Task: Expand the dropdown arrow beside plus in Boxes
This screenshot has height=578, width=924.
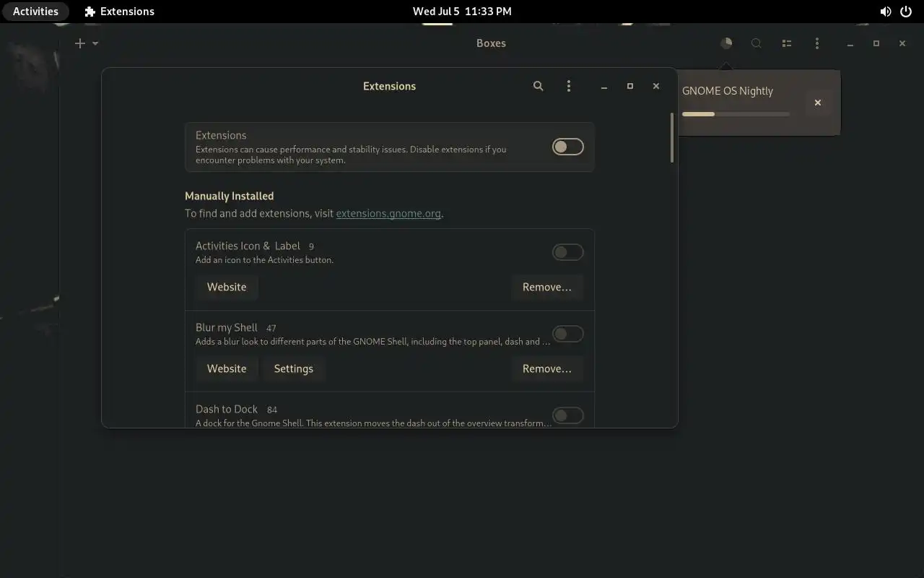Action: point(95,43)
